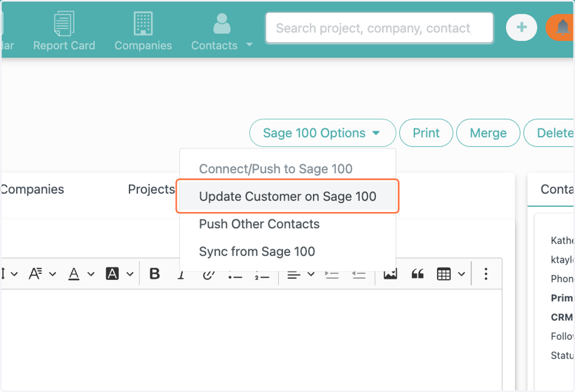Focus the search project, company, contact field
The image size is (575, 392).
click(379, 28)
